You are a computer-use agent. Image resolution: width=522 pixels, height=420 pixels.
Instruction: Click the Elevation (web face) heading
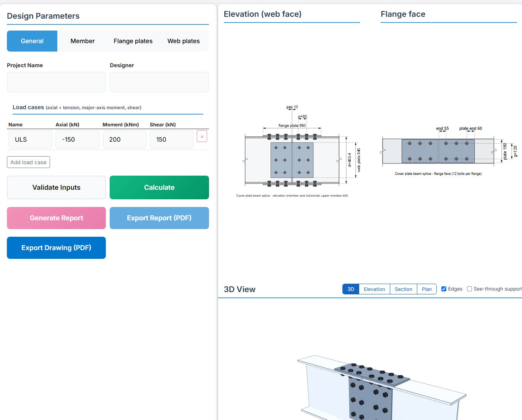pyautogui.click(x=263, y=14)
